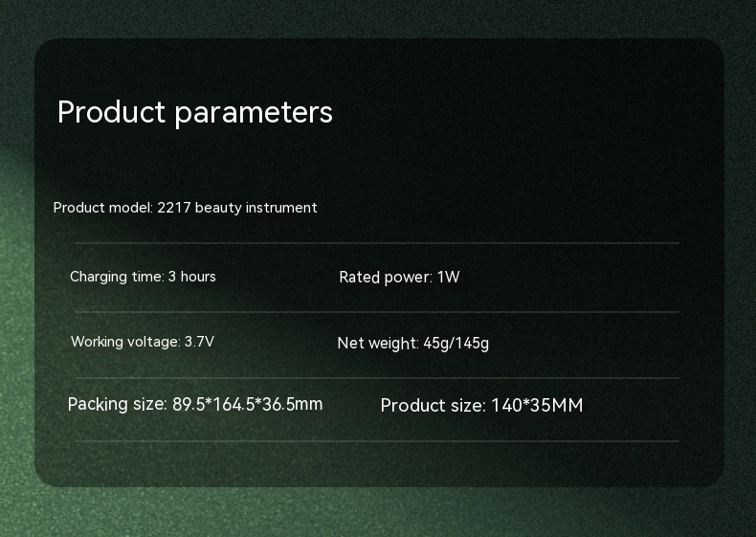Click the "45g/145g" weight value

[x=456, y=343]
